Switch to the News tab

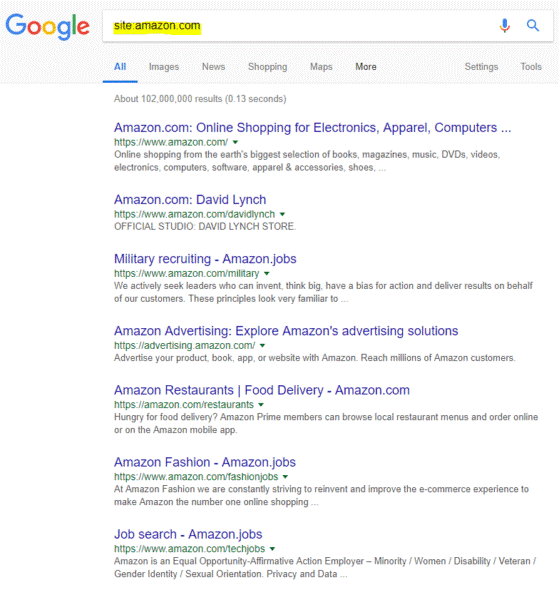click(x=213, y=67)
